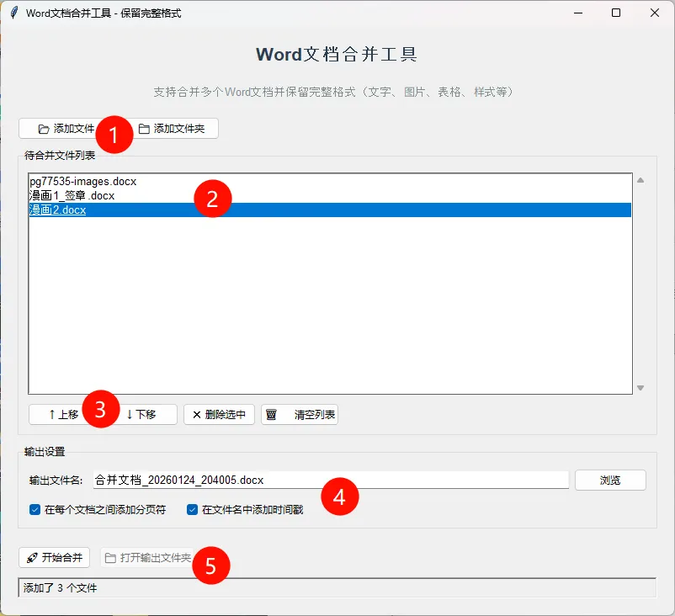Clear the list with 清空列表
The image size is (675, 616).
[300, 415]
